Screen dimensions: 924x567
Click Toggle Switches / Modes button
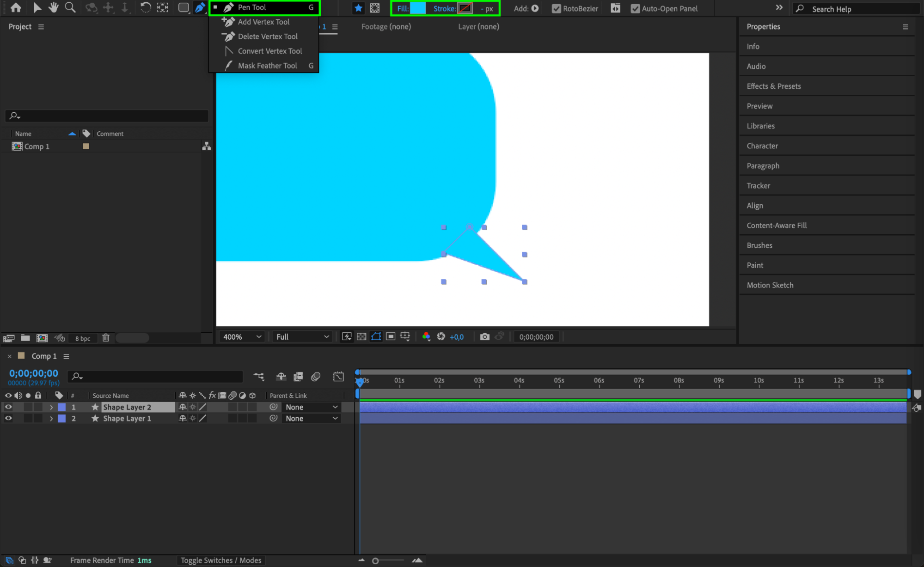point(220,560)
